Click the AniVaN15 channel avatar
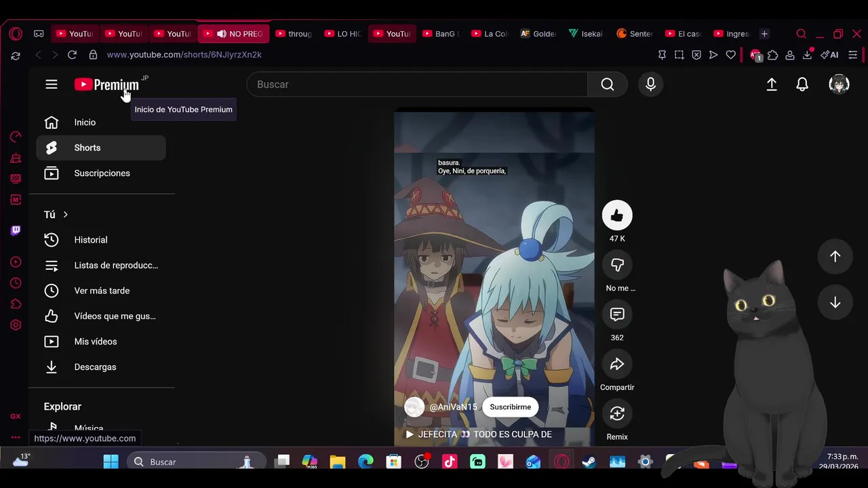This screenshot has height=488, width=868. point(414,407)
